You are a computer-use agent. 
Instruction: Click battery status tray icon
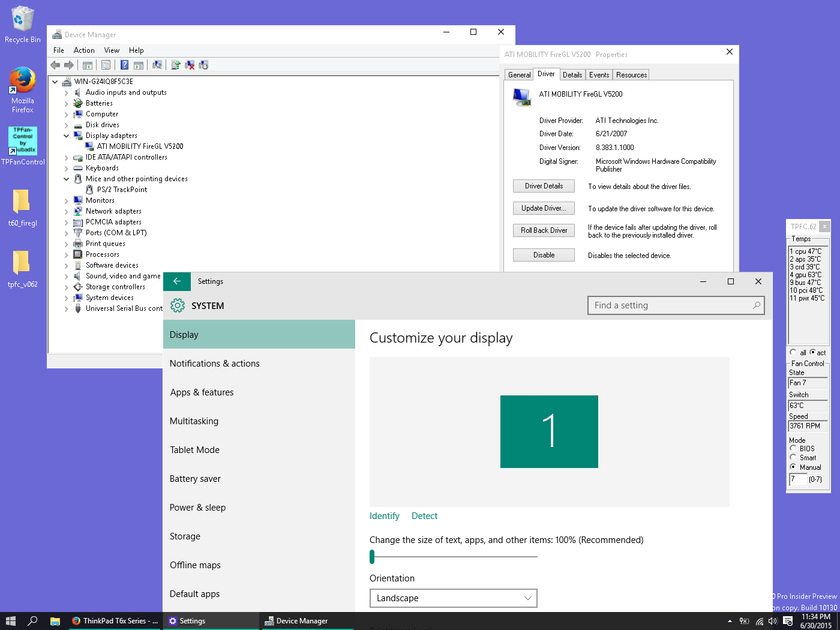pyautogui.click(x=745, y=621)
